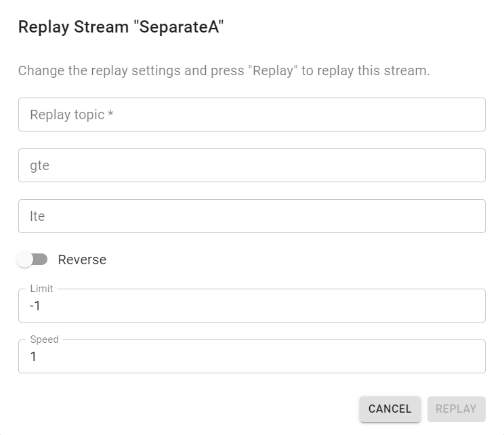Image resolution: width=504 pixels, height=435 pixels.
Task: Click the "-1" value in Limit
Action: [x=35, y=306]
